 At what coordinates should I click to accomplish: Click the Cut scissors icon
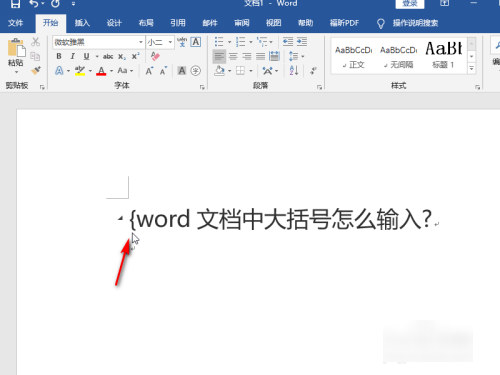pyautogui.click(x=35, y=42)
